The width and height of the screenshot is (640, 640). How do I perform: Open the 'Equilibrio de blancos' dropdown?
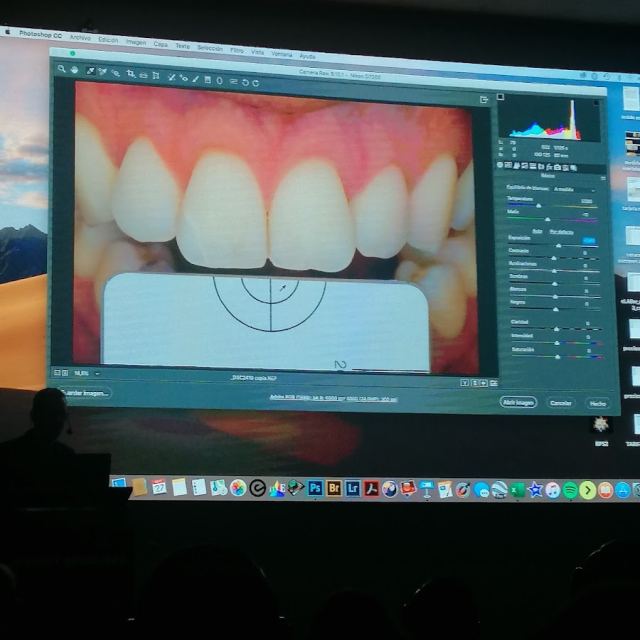[575, 189]
